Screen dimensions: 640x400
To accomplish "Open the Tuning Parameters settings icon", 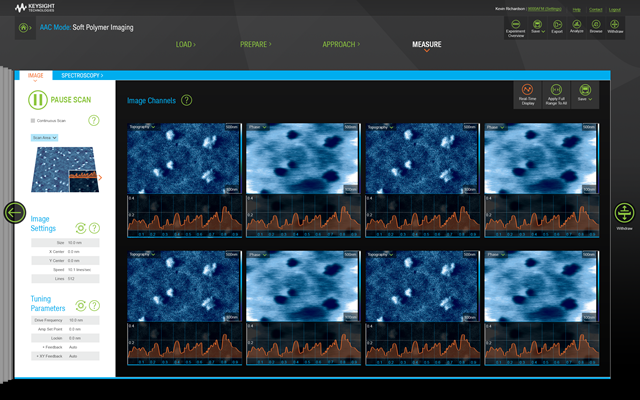I will (x=81, y=305).
